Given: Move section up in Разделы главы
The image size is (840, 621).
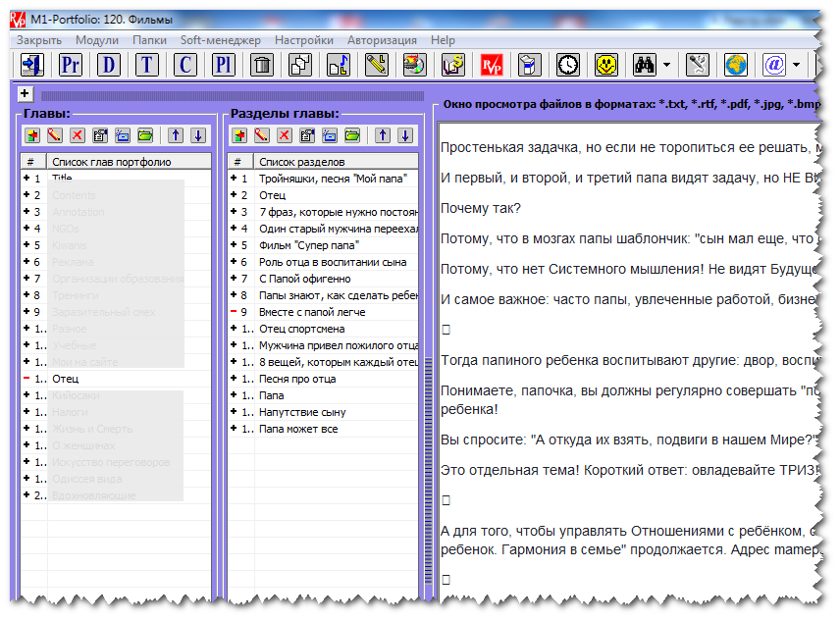Looking at the screenshot, I should (x=383, y=135).
